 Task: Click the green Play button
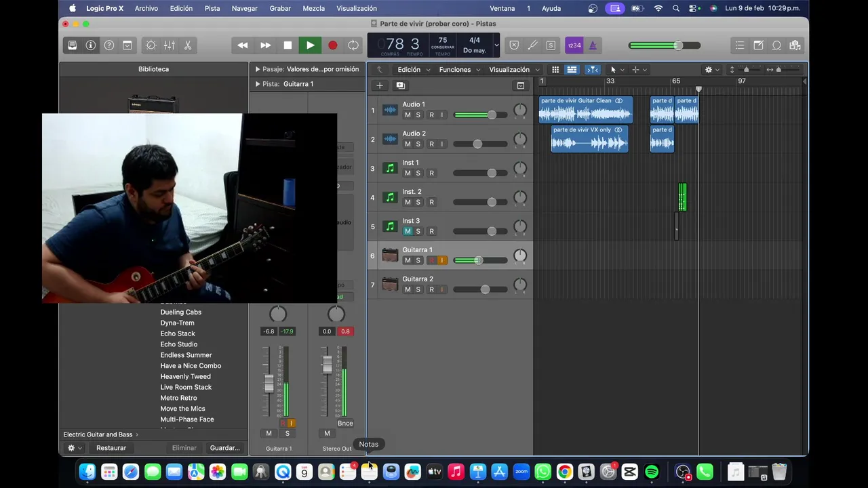[x=310, y=45]
